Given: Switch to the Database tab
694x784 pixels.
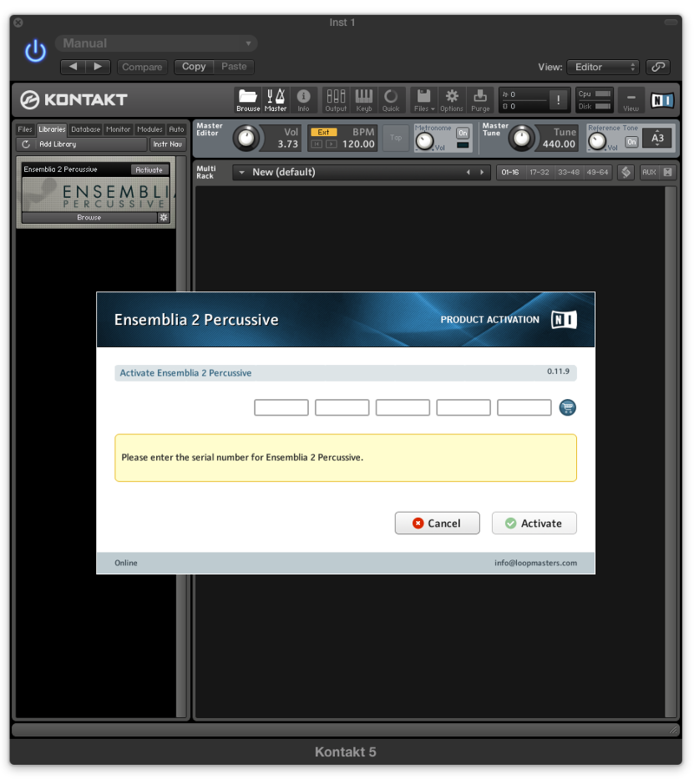Looking at the screenshot, I should [x=86, y=129].
